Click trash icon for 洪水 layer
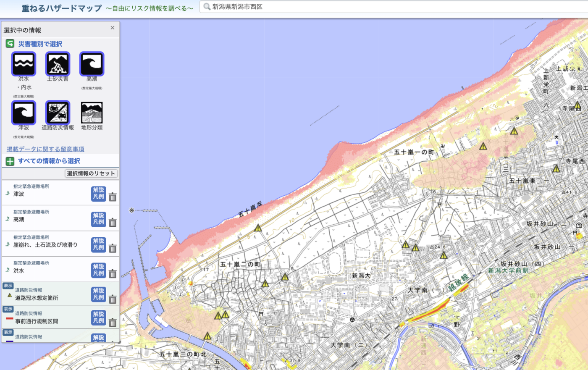 tap(113, 274)
